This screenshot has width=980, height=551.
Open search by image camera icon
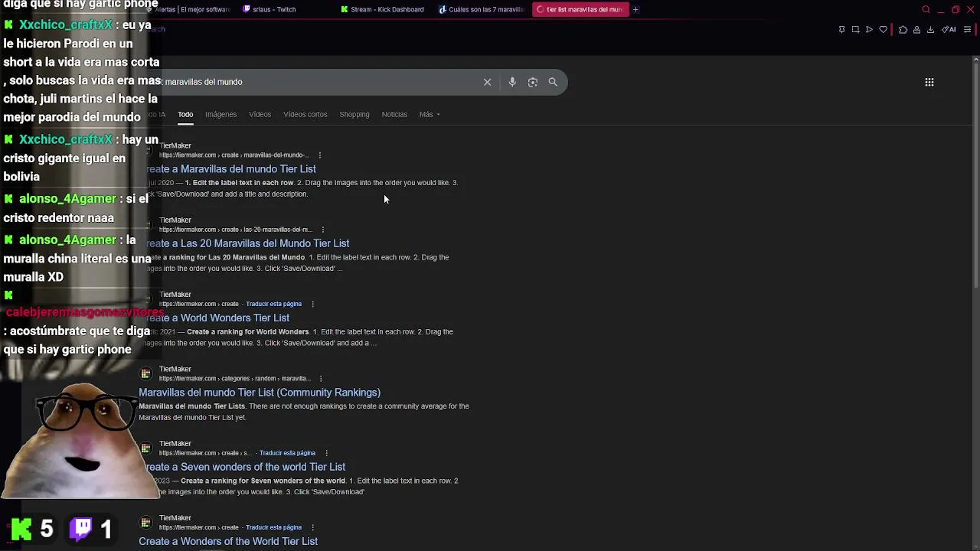tap(533, 82)
